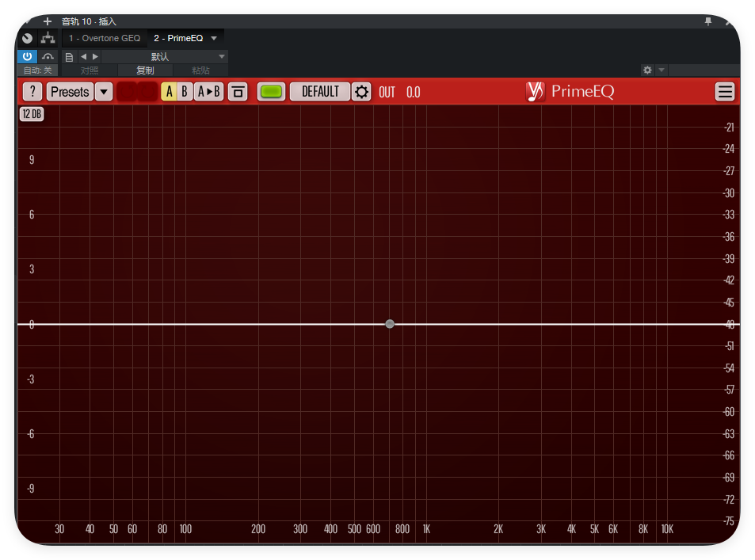Click the undo button in PrimeEQ toolbar

[x=127, y=92]
